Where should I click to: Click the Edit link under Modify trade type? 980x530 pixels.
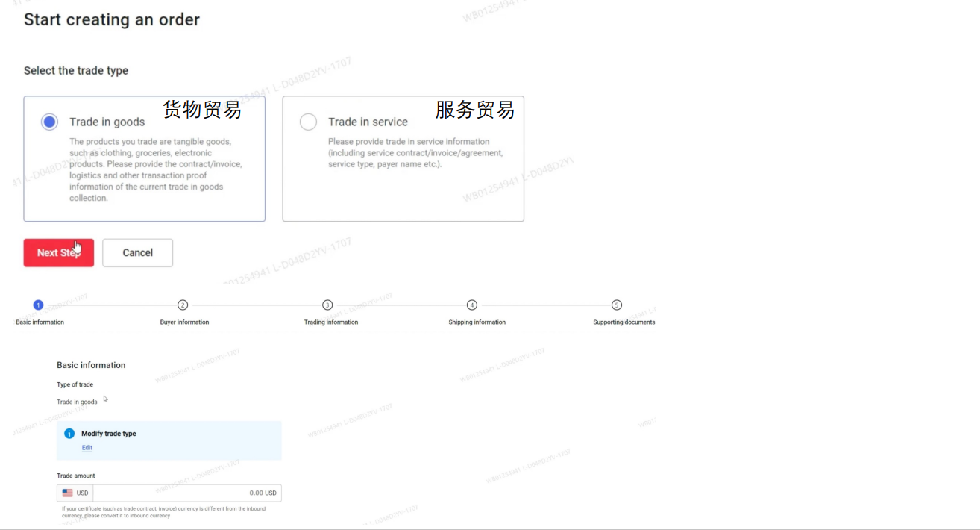pos(87,448)
